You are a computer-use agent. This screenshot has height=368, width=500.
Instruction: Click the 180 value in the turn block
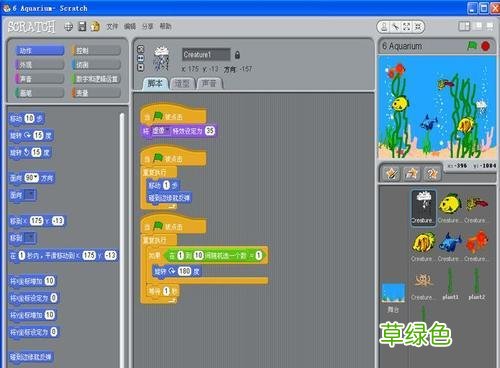pos(184,271)
